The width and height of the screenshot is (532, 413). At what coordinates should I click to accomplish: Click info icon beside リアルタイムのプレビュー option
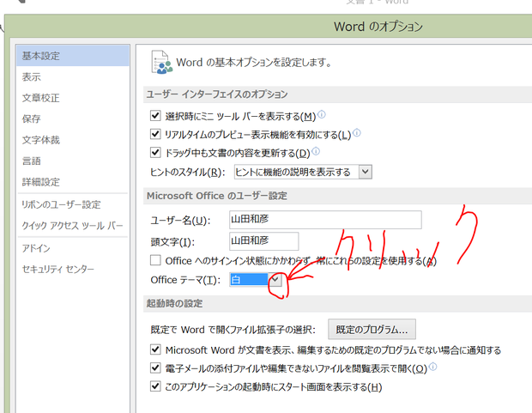pos(357,133)
